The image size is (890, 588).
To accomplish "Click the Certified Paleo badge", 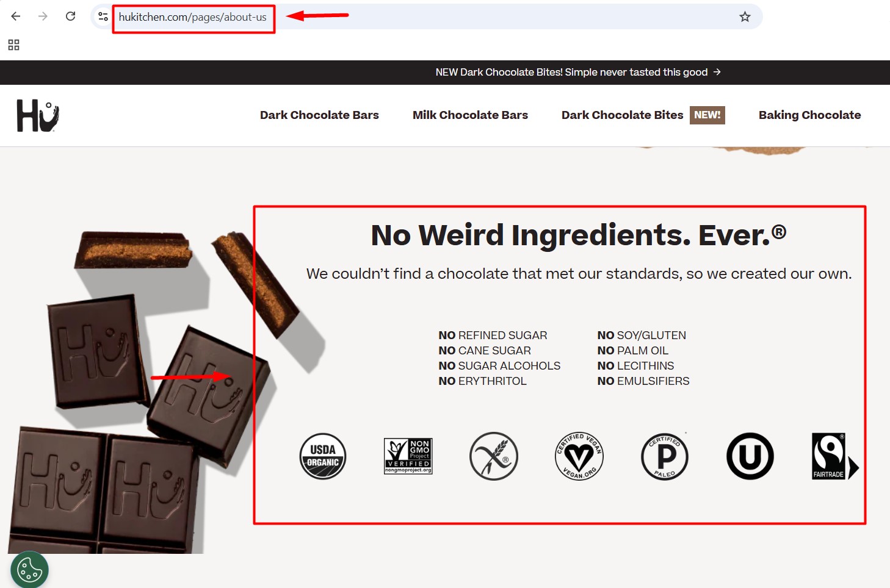I will 665,456.
